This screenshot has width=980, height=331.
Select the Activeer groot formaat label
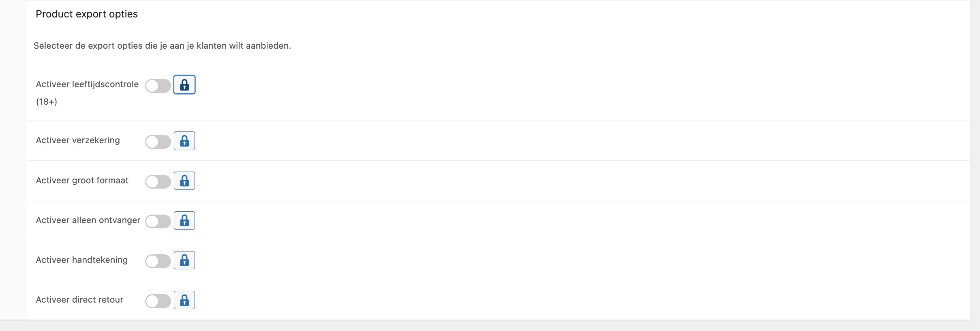click(x=82, y=180)
